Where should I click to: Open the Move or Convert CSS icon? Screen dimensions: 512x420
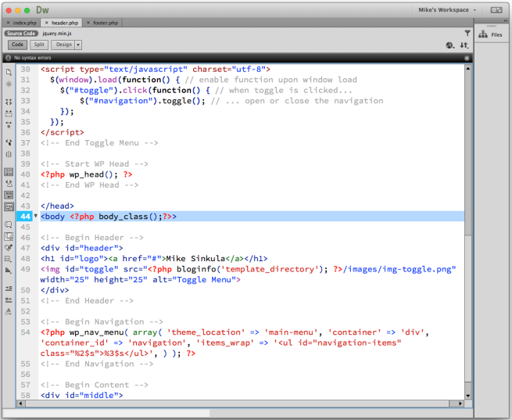(9, 271)
